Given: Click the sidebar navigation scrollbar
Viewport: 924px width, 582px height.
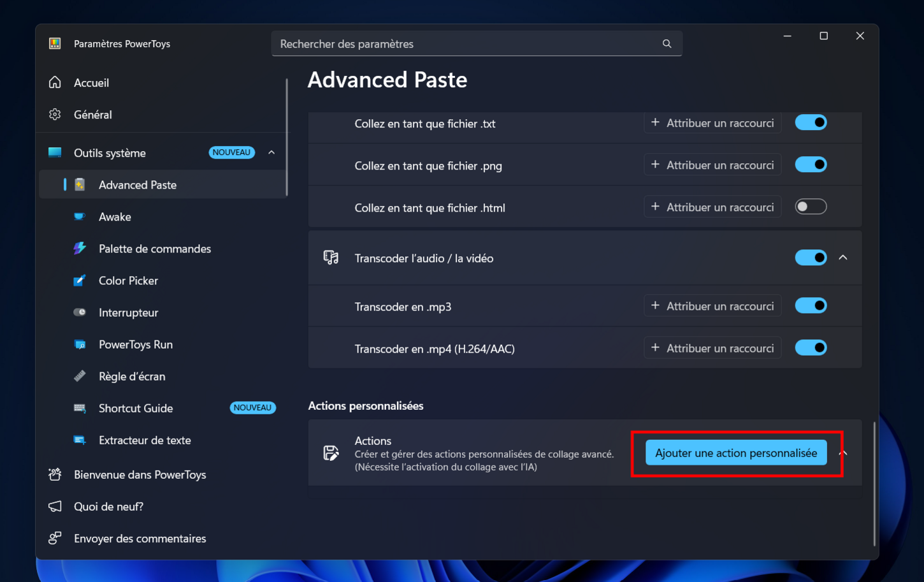Looking at the screenshot, I should coord(287,137).
